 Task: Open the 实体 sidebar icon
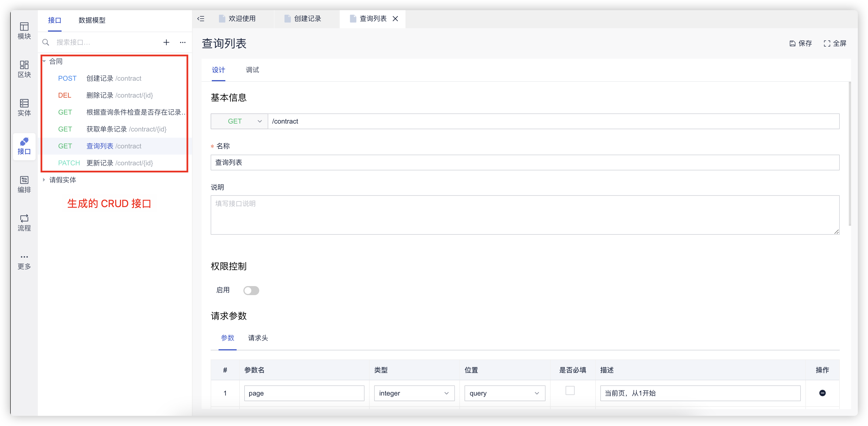point(24,107)
